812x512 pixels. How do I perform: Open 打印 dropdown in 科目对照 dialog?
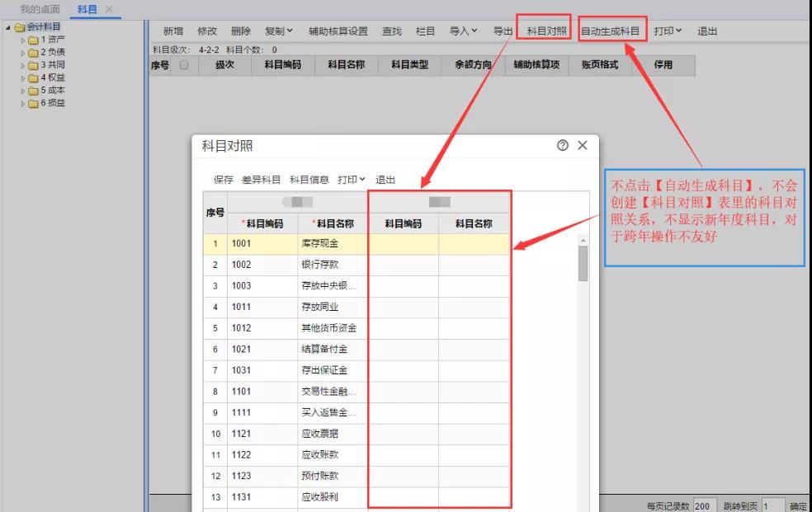point(352,180)
